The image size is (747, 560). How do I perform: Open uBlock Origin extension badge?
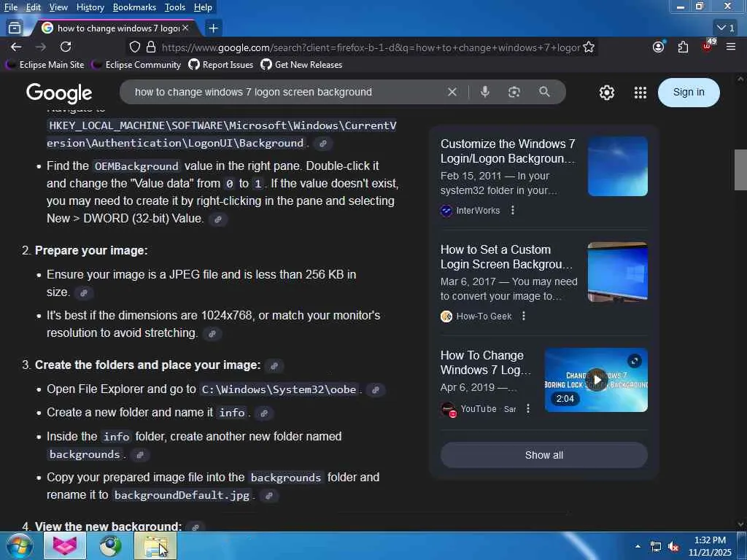click(x=708, y=46)
